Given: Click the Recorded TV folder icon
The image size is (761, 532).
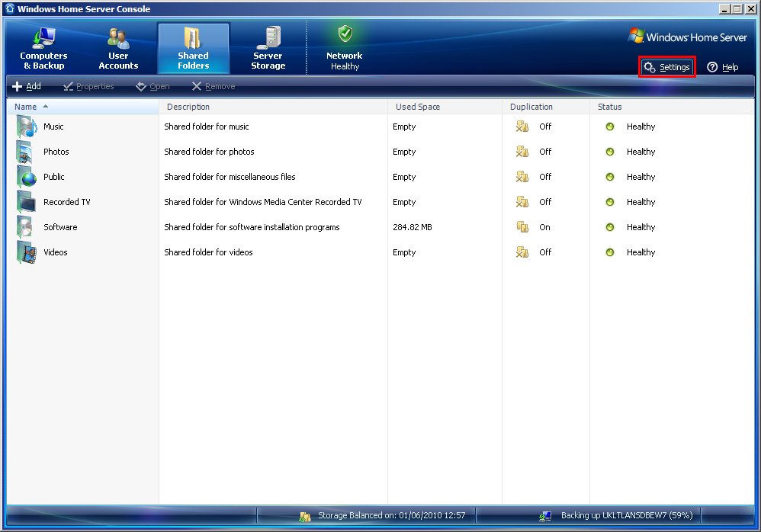Looking at the screenshot, I should tap(27, 203).
